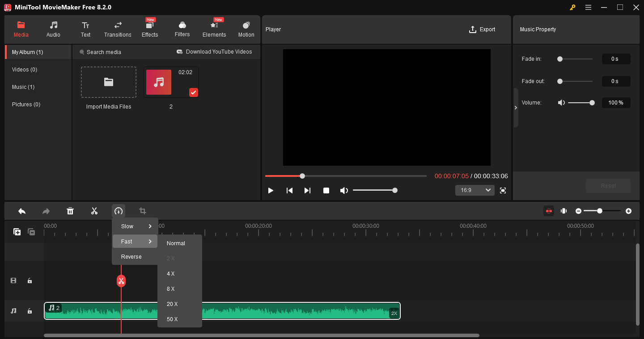The width and height of the screenshot is (644, 339).
Task: Open the Audio tab
Action: (53, 29)
